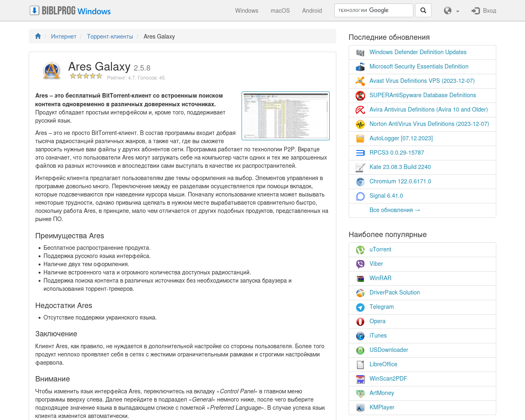Open DriverPack Solution text link
Viewport: 525px width, 420px height.
(395, 292)
